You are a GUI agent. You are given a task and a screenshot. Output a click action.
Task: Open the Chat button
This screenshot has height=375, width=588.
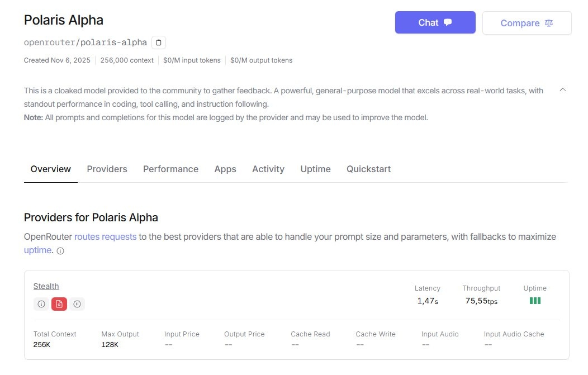click(435, 23)
